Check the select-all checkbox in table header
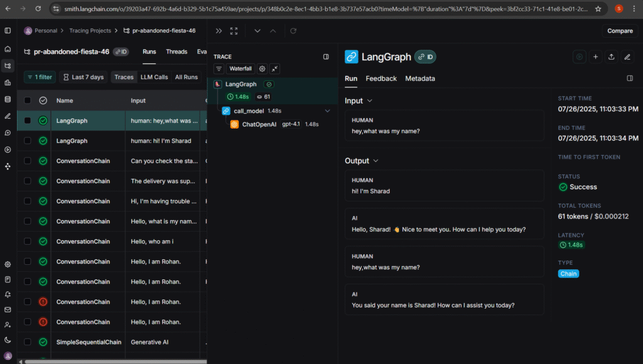643x364 pixels. tap(27, 100)
